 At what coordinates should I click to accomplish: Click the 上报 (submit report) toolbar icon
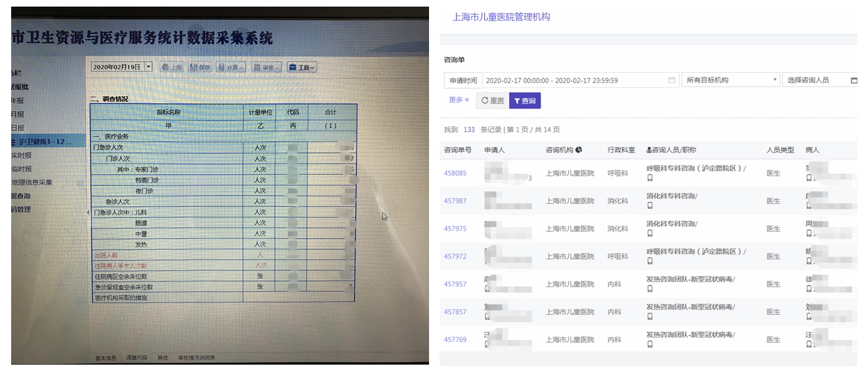pyautogui.click(x=172, y=67)
